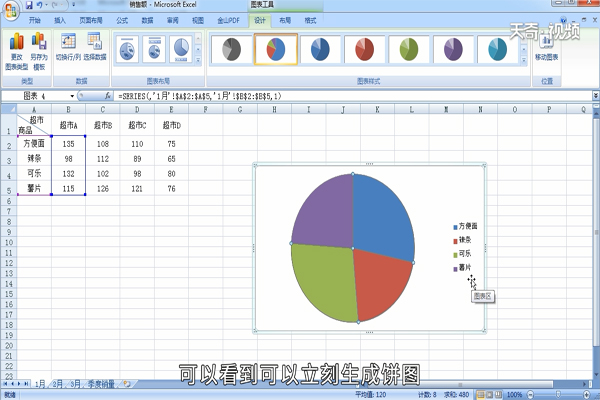Click Switch Row/Column (切换行/列) icon
600x400 pixels.
pyautogui.click(x=68, y=47)
